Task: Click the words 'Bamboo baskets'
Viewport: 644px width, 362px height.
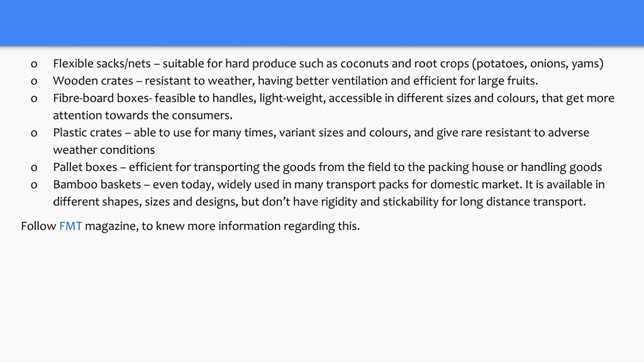Action: (x=97, y=184)
